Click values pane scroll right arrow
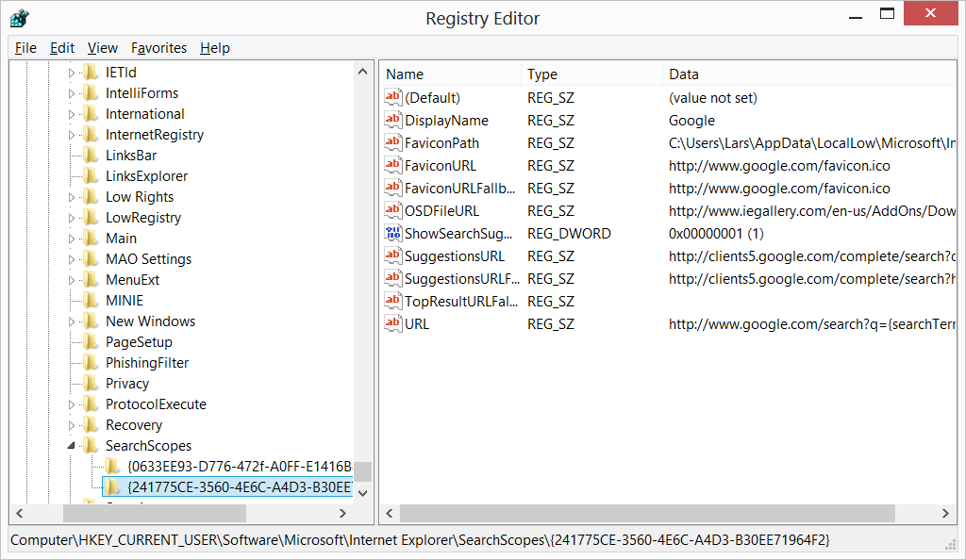 945,513
